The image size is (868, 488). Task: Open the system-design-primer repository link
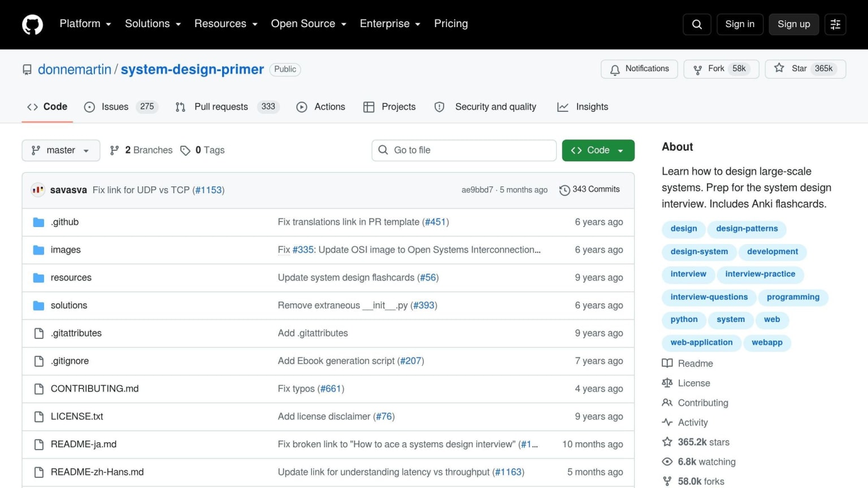pyautogui.click(x=192, y=69)
